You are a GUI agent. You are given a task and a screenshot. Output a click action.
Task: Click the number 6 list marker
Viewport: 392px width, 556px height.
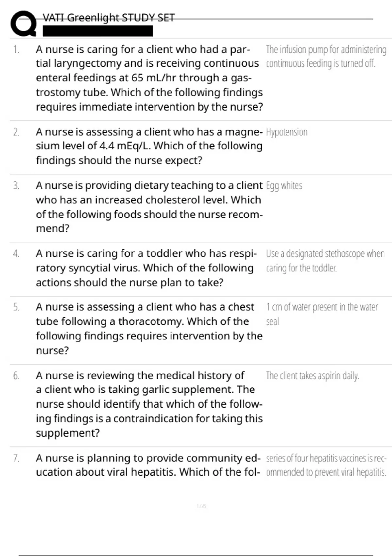tap(16, 376)
